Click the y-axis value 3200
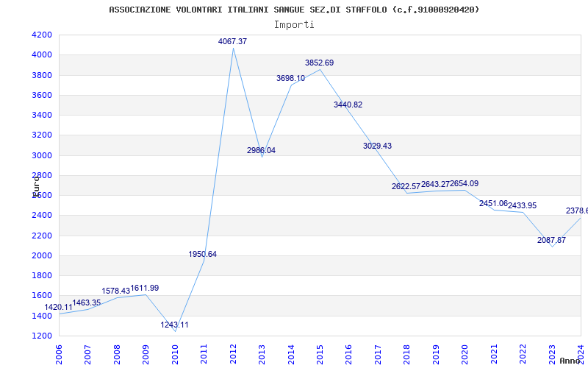The width and height of the screenshot is (588, 368). (x=42, y=135)
